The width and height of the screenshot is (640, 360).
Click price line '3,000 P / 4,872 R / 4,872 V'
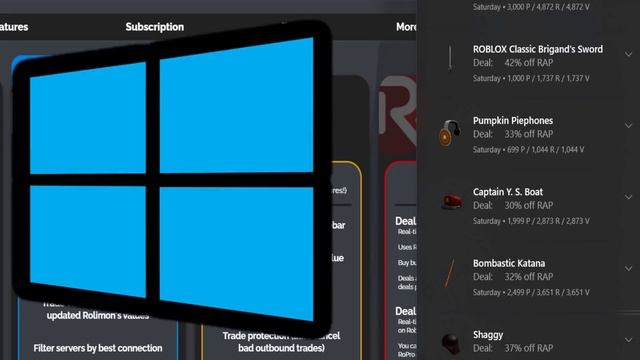[x=548, y=7]
